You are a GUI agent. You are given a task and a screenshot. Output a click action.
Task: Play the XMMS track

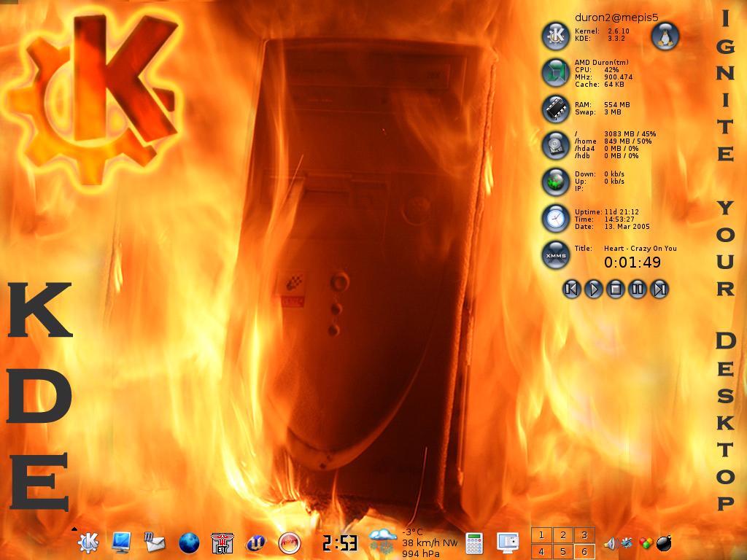[x=594, y=289]
